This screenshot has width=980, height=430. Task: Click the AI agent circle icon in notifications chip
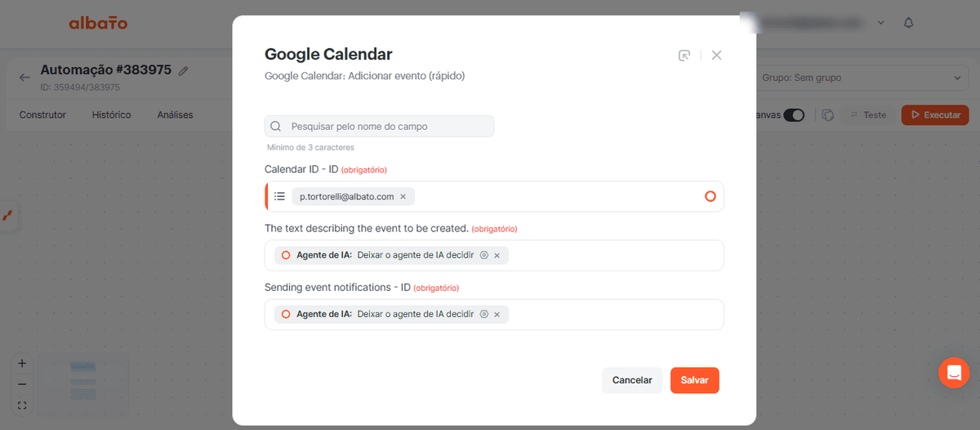286,315
